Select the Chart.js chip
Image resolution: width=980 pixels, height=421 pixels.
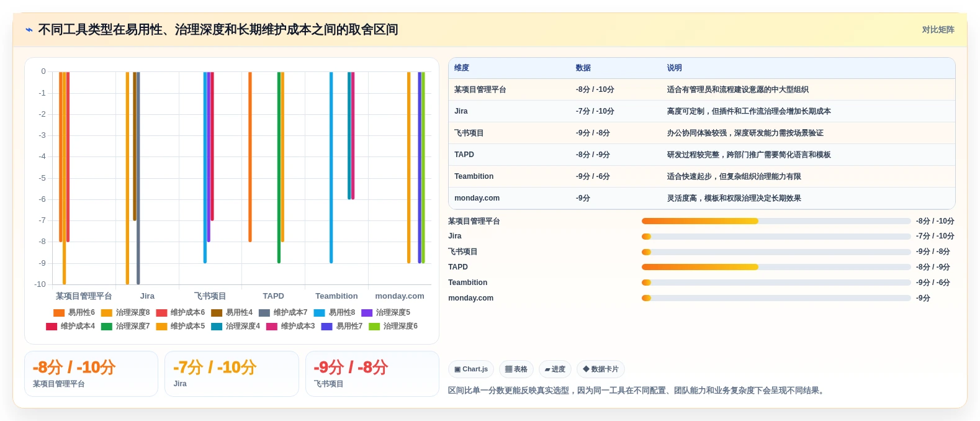click(471, 369)
